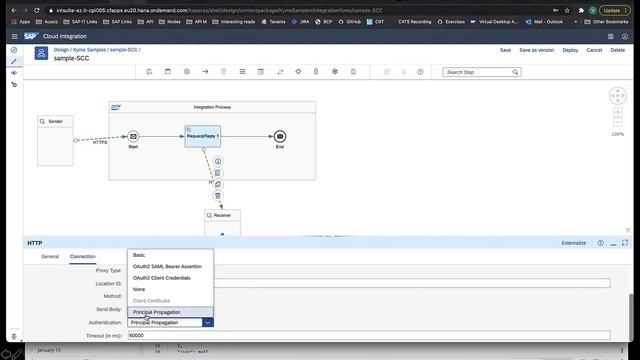Open the HTTP panel help icon
This screenshot has width=640, height=360.
pyautogui.click(x=600, y=243)
